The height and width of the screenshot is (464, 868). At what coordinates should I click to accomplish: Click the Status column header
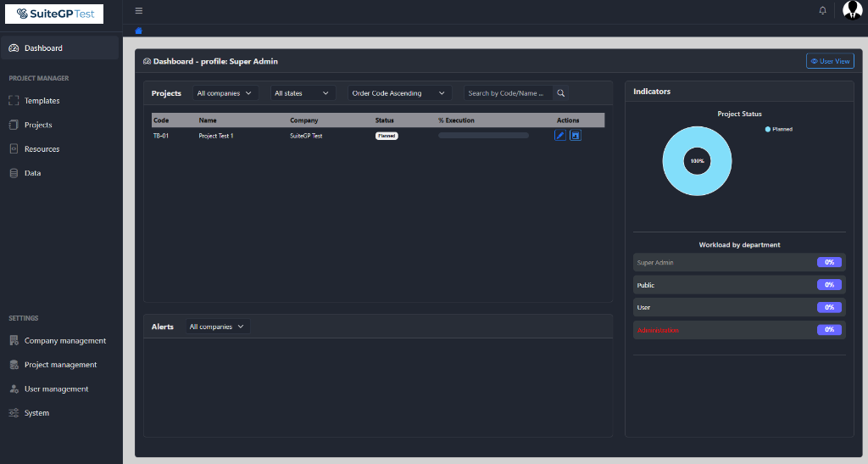coord(384,120)
